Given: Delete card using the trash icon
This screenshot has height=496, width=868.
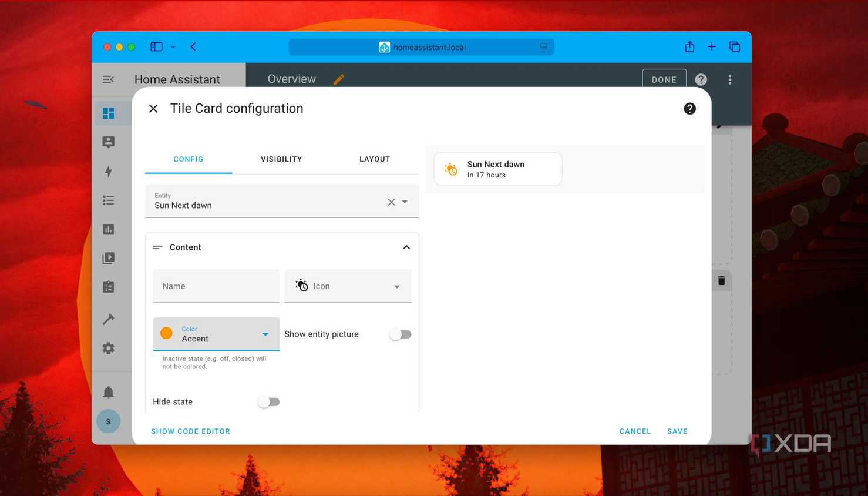Looking at the screenshot, I should 722,281.
